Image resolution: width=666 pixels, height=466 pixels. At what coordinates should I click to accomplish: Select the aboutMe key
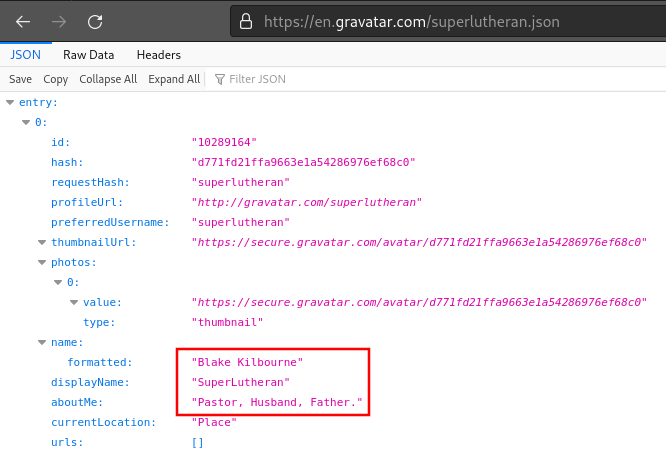[x=77, y=402]
